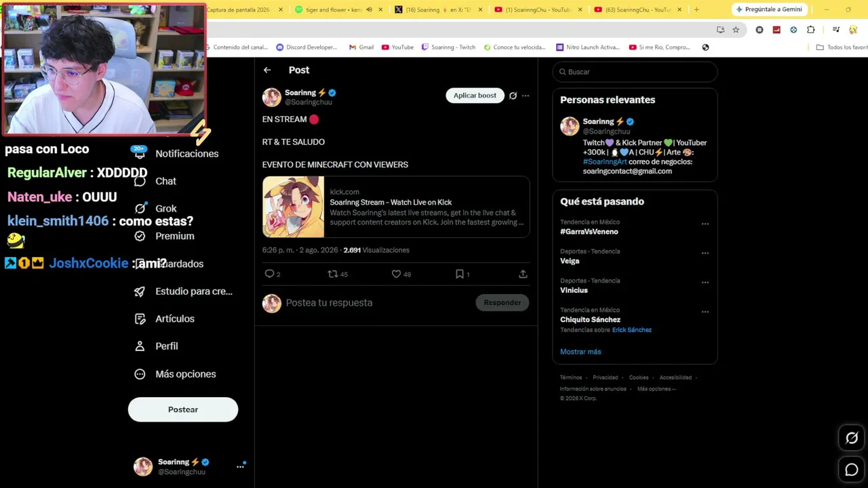
Task: Click the search magnifier icon
Action: pos(562,72)
